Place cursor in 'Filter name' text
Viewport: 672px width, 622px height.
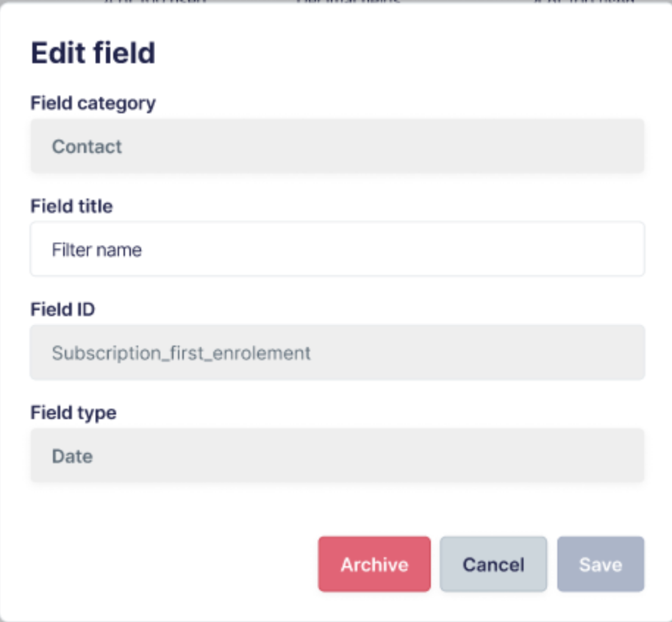coord(97,249)
